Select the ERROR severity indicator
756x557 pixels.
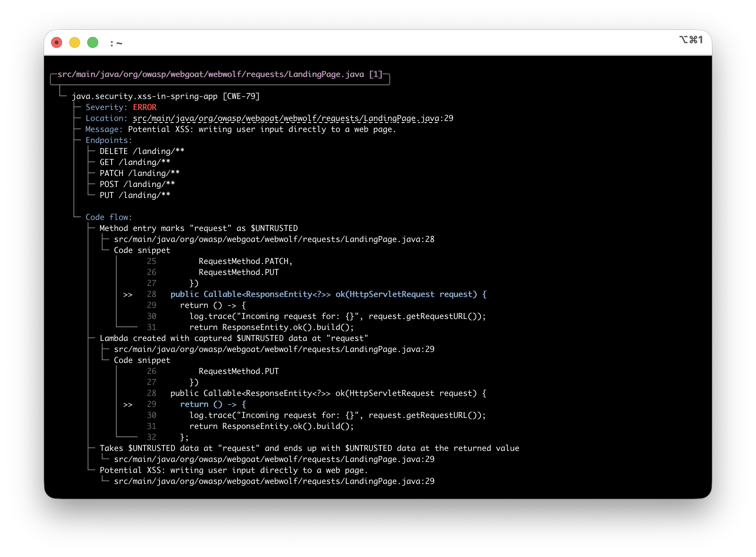pos(144,107)
